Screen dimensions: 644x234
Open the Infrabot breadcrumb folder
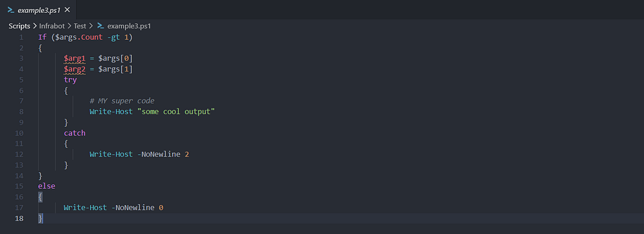point(52,26)
